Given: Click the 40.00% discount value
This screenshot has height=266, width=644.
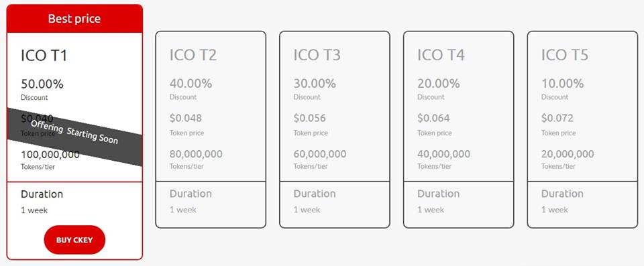Looking at the screenshot, I should [x=191, y=84].
